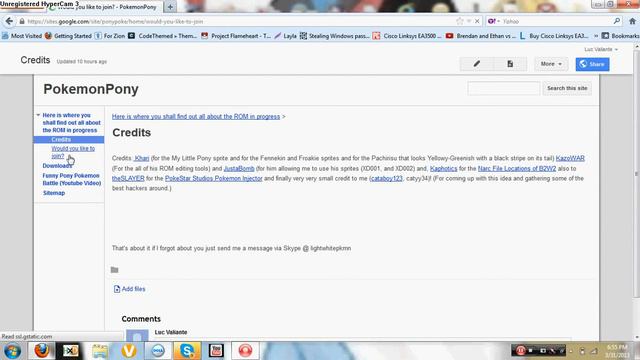Open Funny Pony Pokemon Battle sidebar link
This screenshot has width=640, height=360.
coord(72,179)
